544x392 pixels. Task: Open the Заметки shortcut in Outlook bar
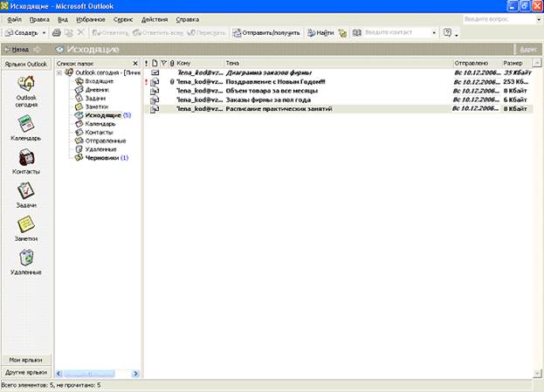coord(26,224)
